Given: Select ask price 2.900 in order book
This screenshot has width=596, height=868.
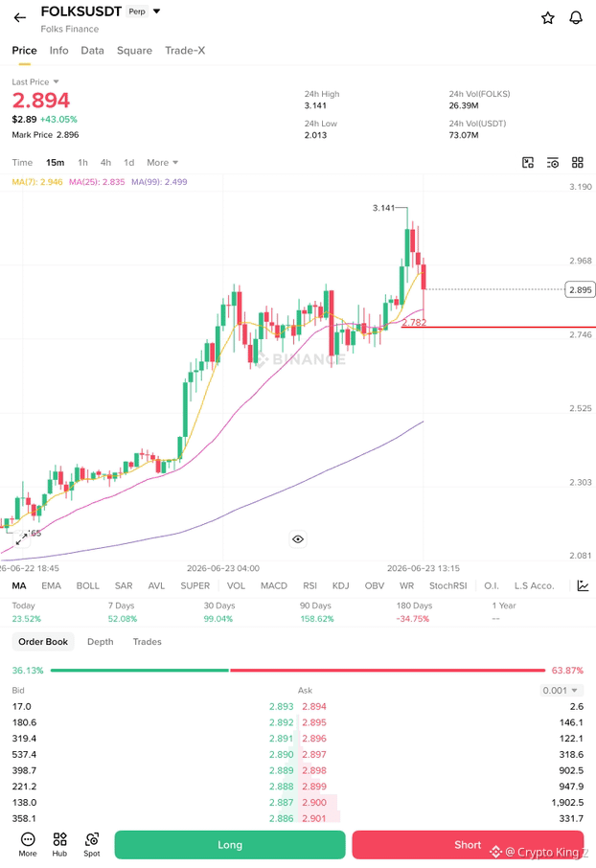Looking at the screenshot, I should click(314, 802).
